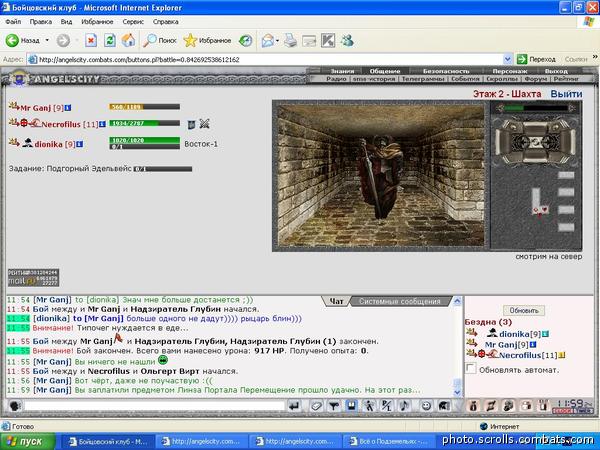Click the mail envelope toolbar icon
Image resolution: width=600 pixels, height=450 pixels.
coord(268,41)
